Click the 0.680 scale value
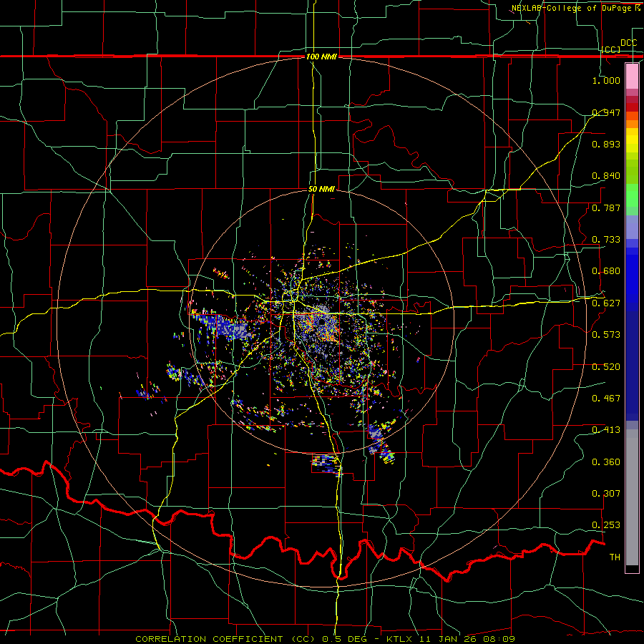 point(606,271)
